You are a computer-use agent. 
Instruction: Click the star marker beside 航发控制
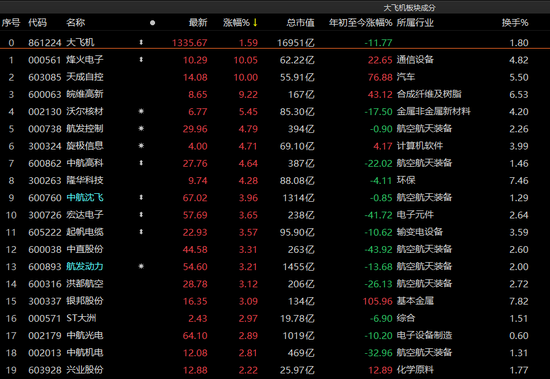[141, 128]
